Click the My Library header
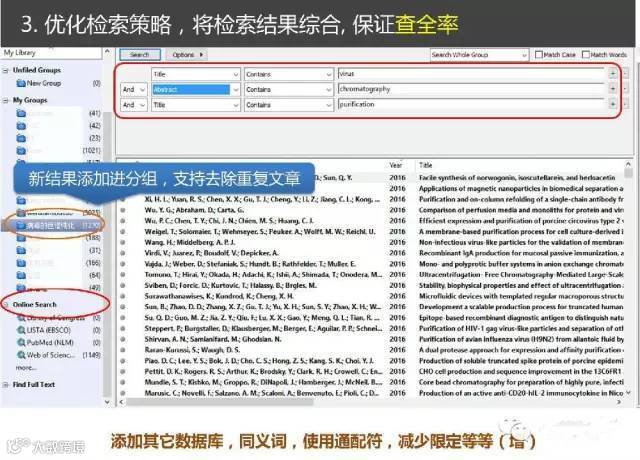This screenshot has height=460, width=640. pos(20,53)
